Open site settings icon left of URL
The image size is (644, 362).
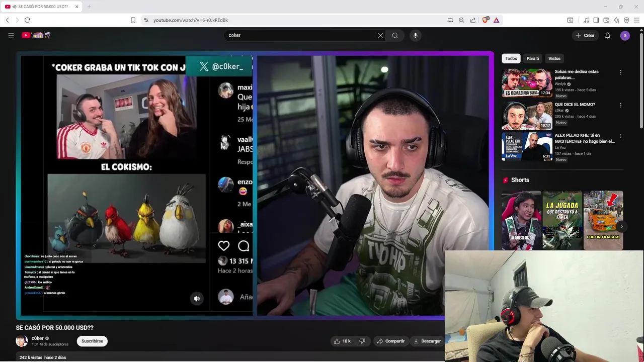pos(146,20)
